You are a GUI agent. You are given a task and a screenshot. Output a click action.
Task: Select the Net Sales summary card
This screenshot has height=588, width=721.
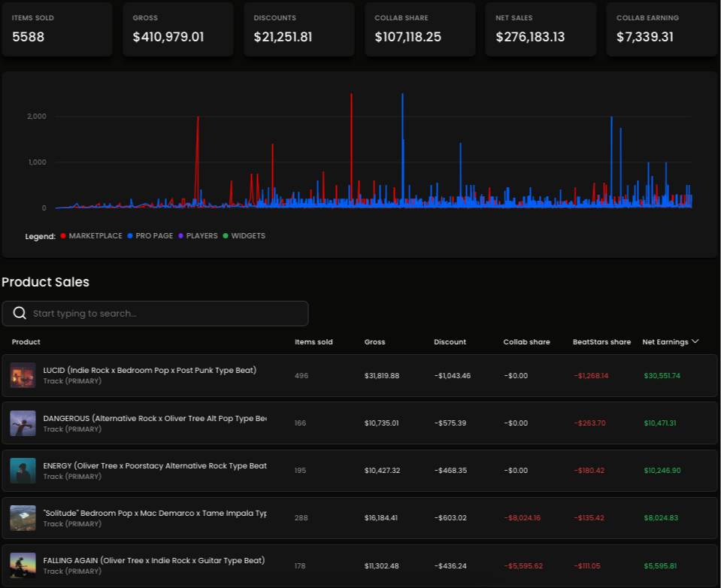(541, 29)
